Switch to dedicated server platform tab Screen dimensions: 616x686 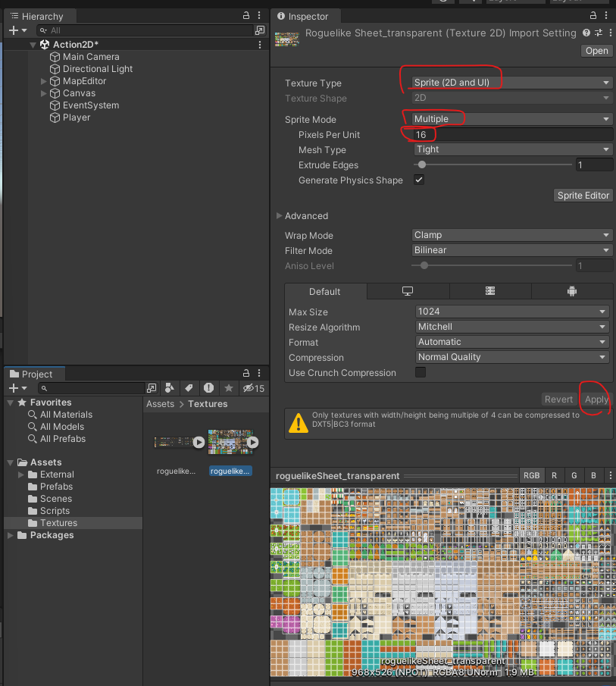(x=490, y=291)
